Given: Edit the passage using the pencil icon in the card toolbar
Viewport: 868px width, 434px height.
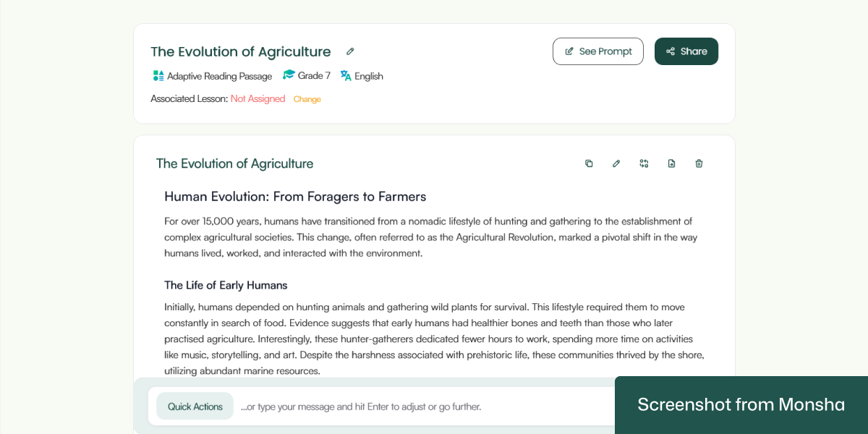Looking at the screenshot, I should coord(616,163).
